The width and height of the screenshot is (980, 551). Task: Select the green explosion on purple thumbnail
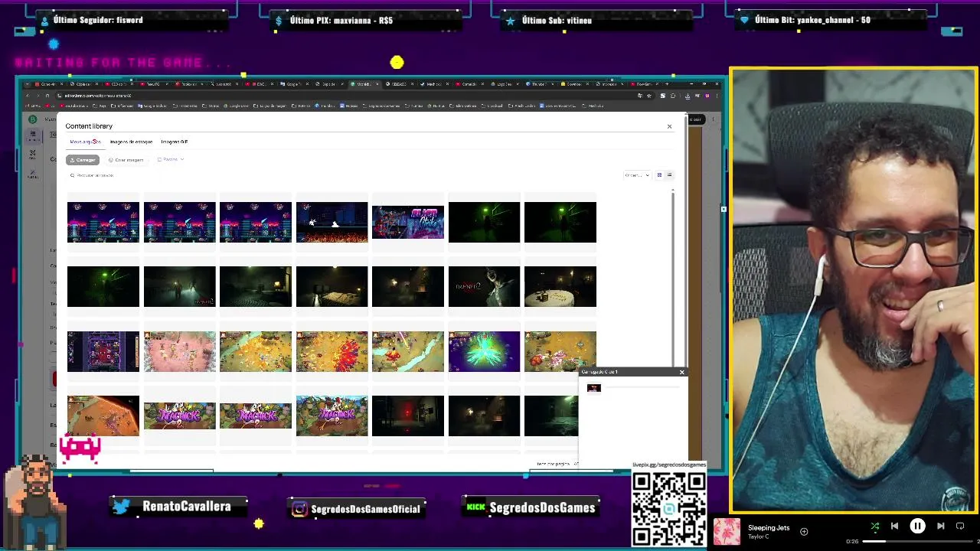tap(484, 351)
